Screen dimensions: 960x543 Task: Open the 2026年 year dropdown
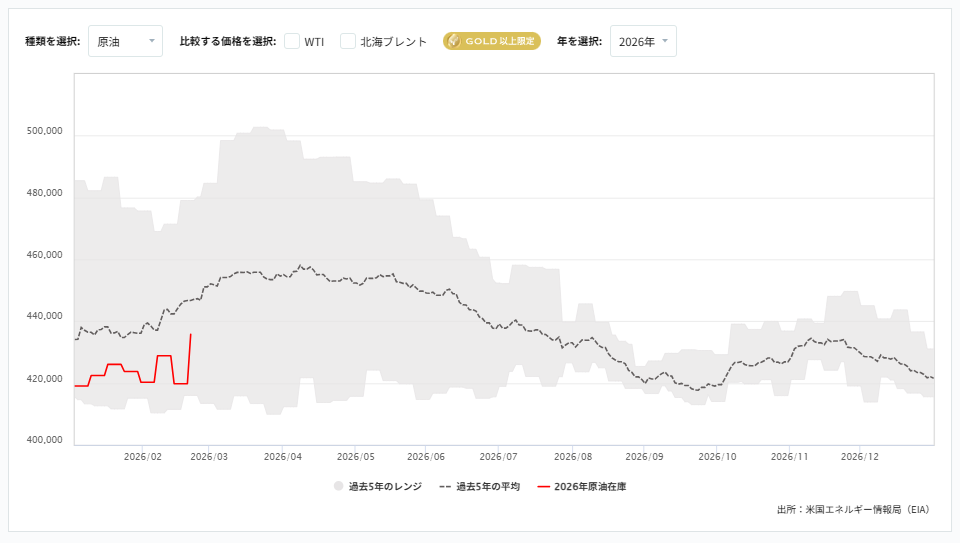pyautogui.click(x=643, y=41)
